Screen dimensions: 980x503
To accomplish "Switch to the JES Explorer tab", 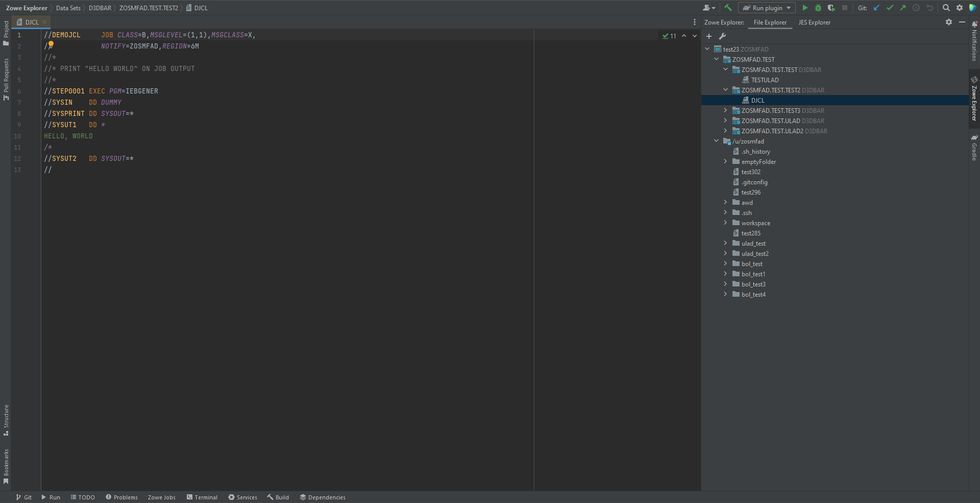I will pyautogui.click(x=815, y=22).
